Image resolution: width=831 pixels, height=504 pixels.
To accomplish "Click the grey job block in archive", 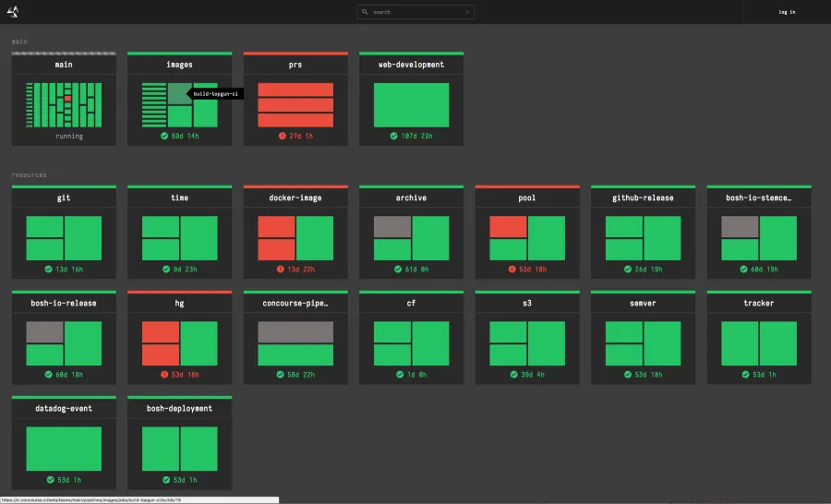I will pyautogui.click(x=391, y=227).
